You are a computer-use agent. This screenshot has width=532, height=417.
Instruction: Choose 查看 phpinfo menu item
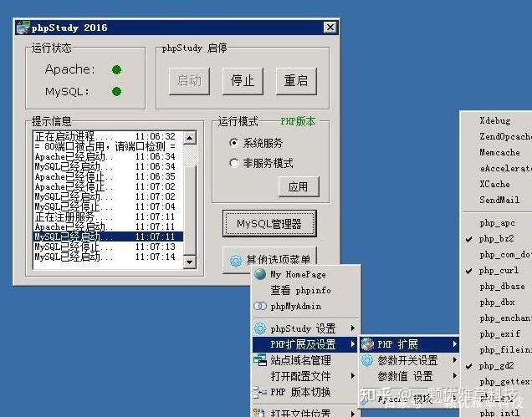[304, 290]
